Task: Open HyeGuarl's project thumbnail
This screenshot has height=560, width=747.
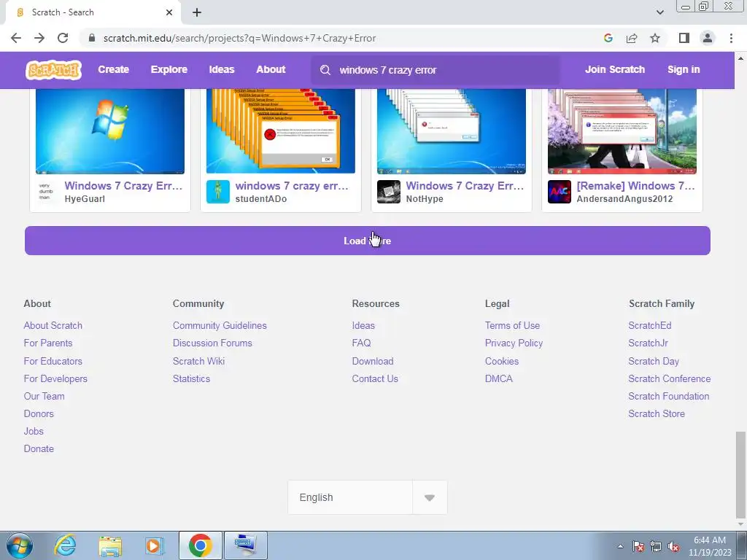Action: tap(110, 131)
